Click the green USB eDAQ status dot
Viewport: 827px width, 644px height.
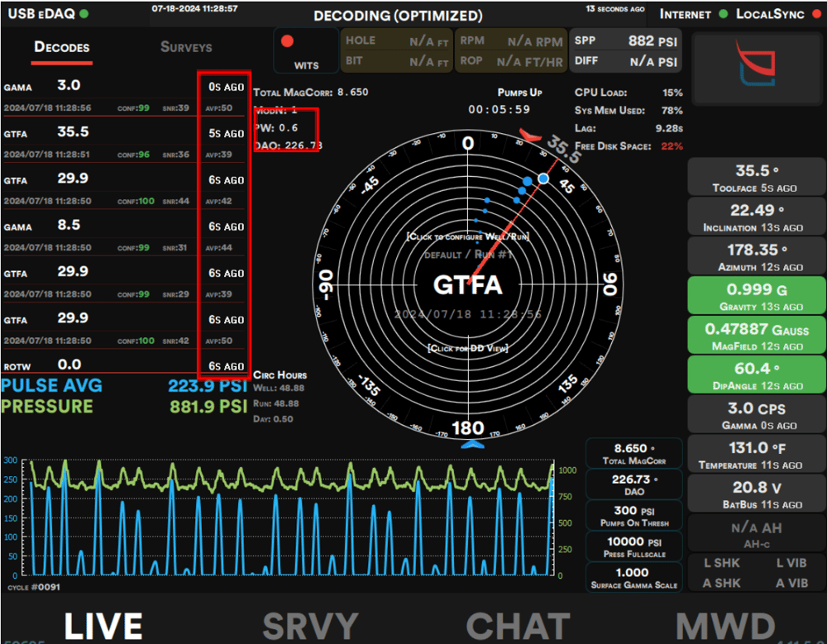pyautogui.click(x=85, y=14)
